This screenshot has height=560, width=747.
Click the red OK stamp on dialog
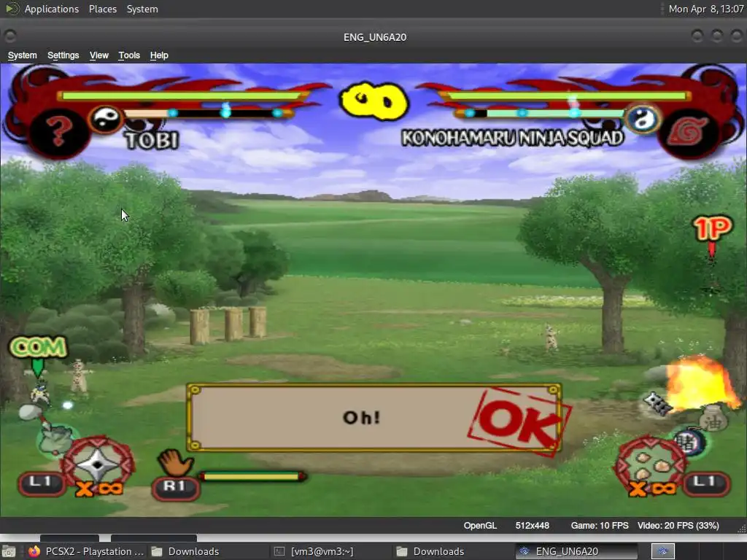click(519, 422)
